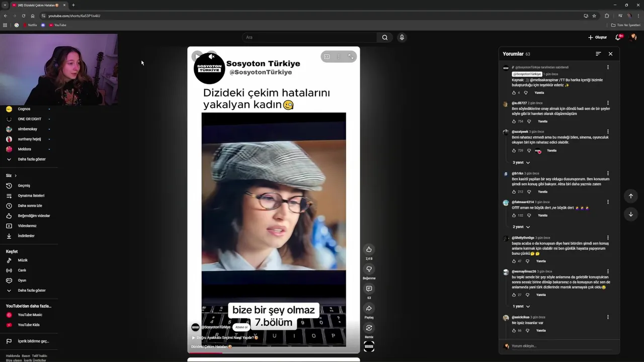Expand the Short to fullscreen
Screen dimensions: 644x362
[351, 57]
